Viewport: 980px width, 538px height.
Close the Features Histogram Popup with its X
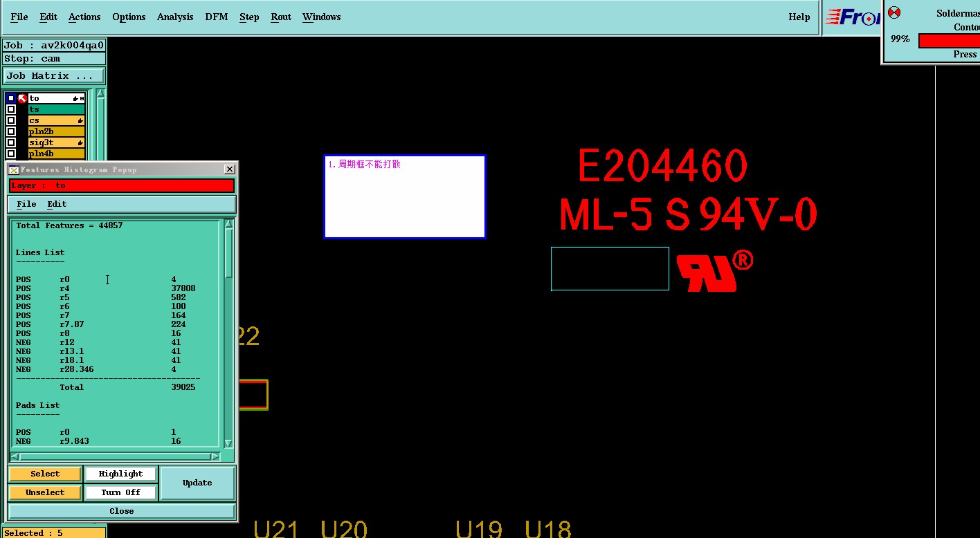click(x=230, y=169)
